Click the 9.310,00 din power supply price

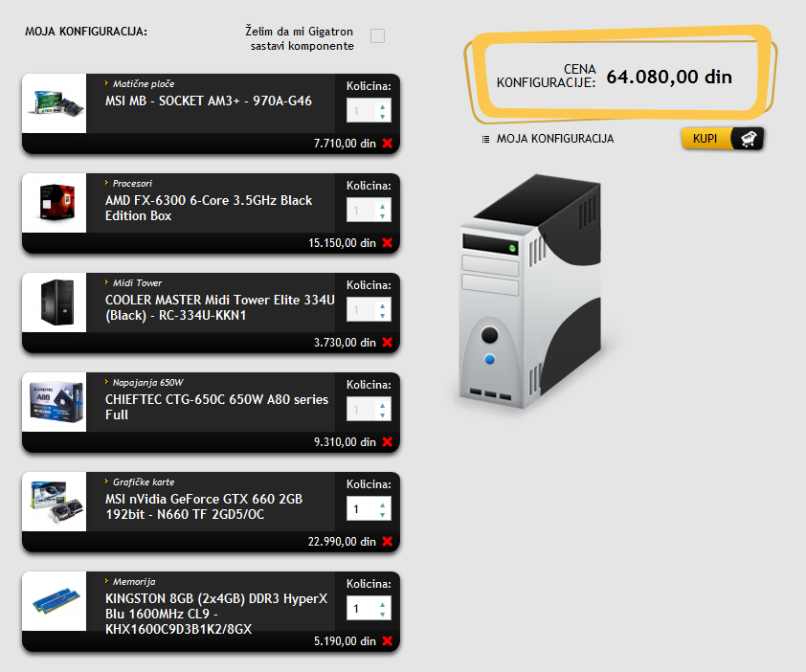click(345, 442)
